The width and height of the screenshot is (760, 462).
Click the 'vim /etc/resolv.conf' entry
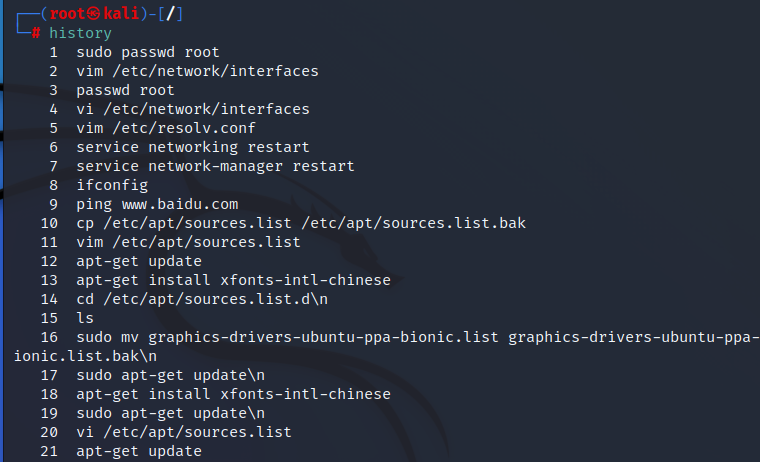[165, 128]
